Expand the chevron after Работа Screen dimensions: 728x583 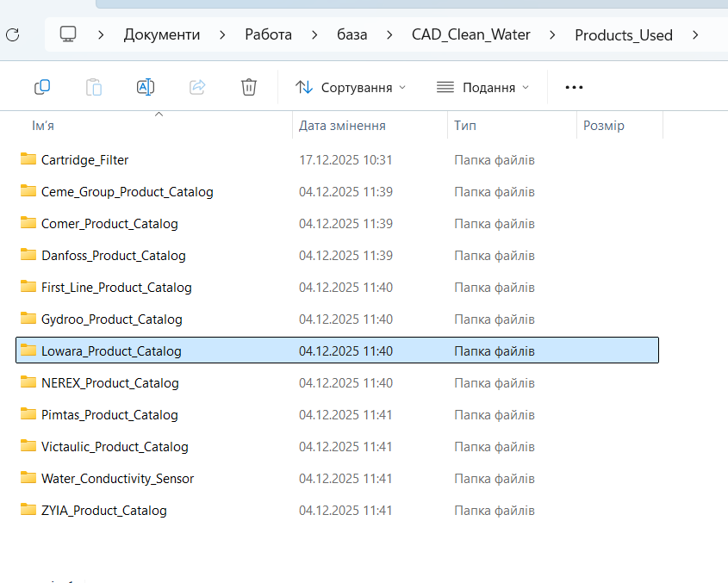click(314, 34)
